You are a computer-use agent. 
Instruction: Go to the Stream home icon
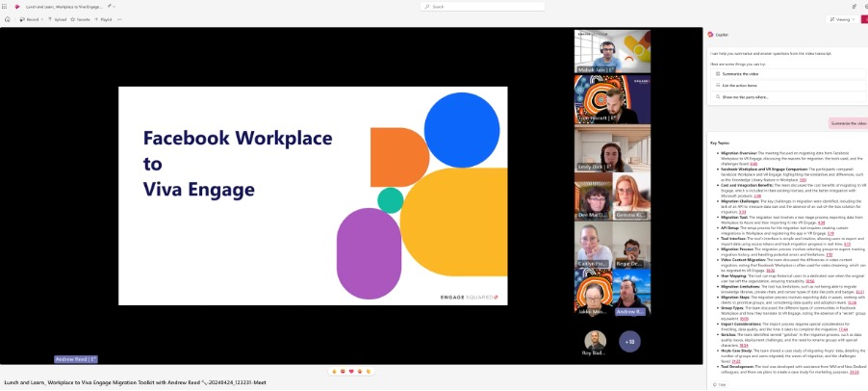pos(7,18)
